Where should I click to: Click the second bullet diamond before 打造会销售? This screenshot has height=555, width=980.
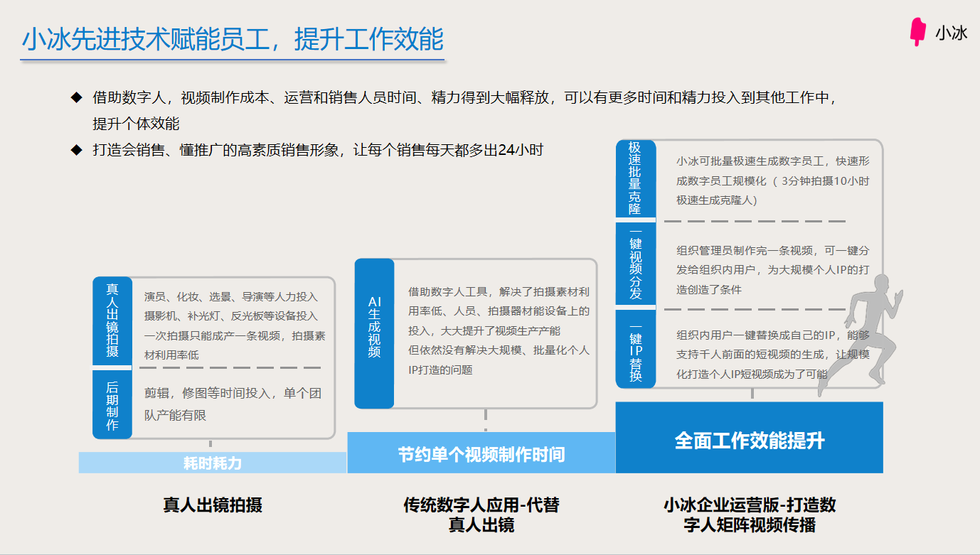(76, 150)
